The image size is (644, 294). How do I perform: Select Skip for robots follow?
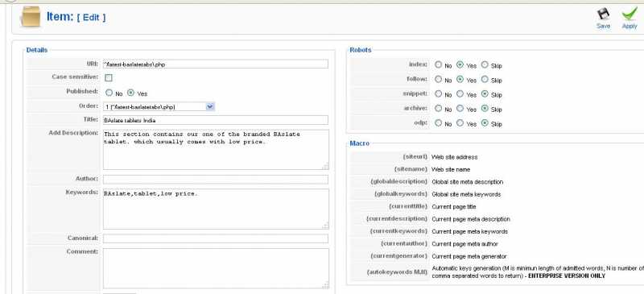click(x=485, y=80)
